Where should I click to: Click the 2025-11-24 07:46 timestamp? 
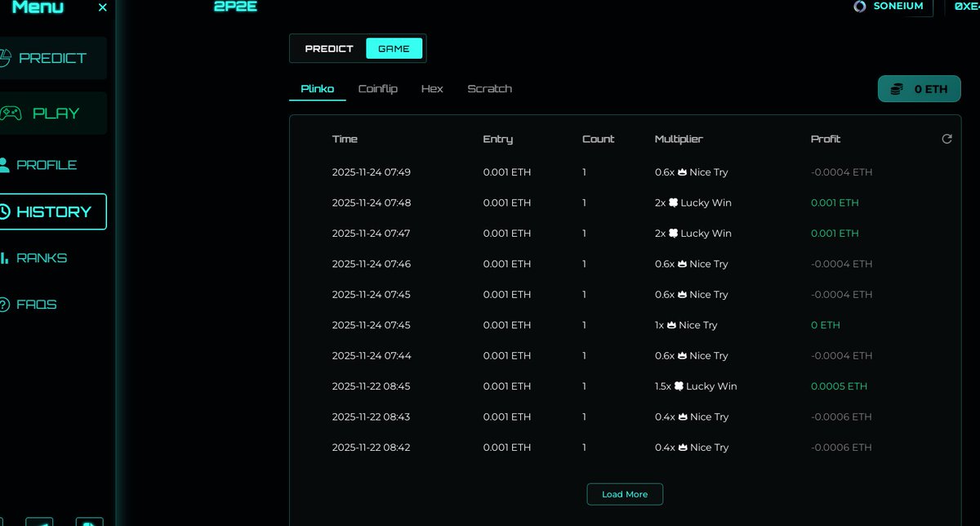(x=372, y=264)
